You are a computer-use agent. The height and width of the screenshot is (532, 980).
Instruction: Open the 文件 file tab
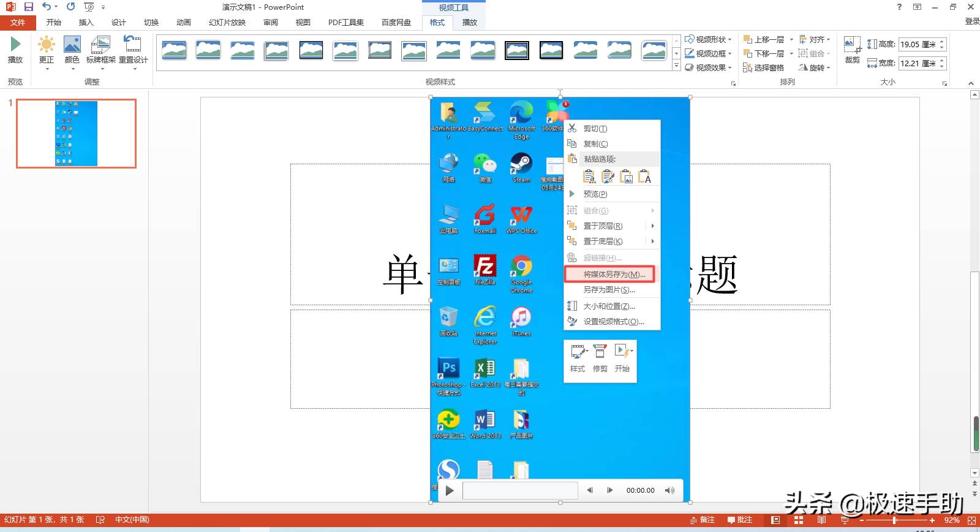pyautogui.click(x=18, y=22)
